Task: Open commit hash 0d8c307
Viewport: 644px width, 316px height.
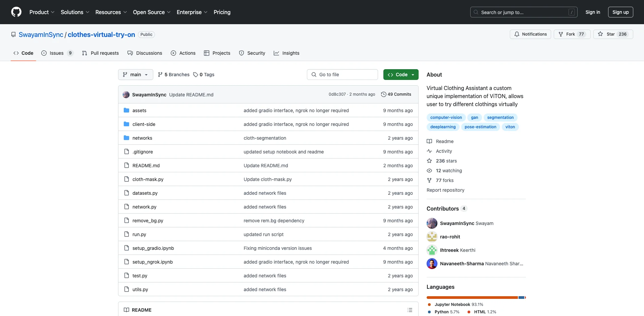Action: 337,94
